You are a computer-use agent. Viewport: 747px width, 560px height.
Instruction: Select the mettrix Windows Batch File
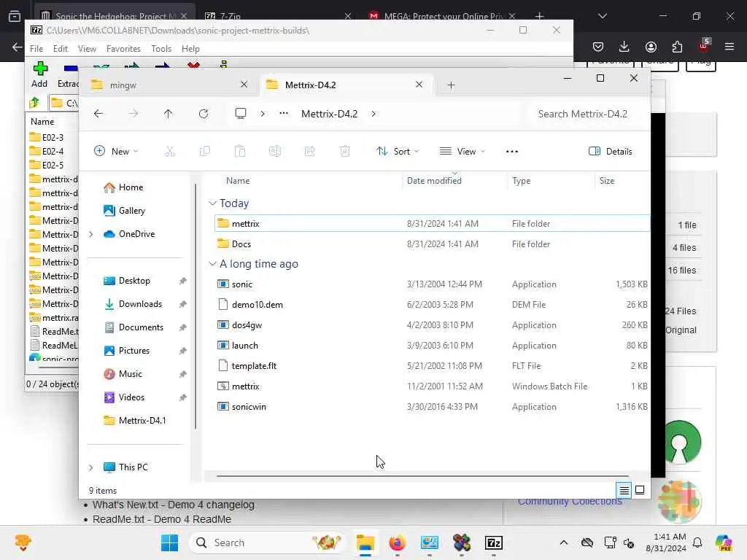coord(432,386)
